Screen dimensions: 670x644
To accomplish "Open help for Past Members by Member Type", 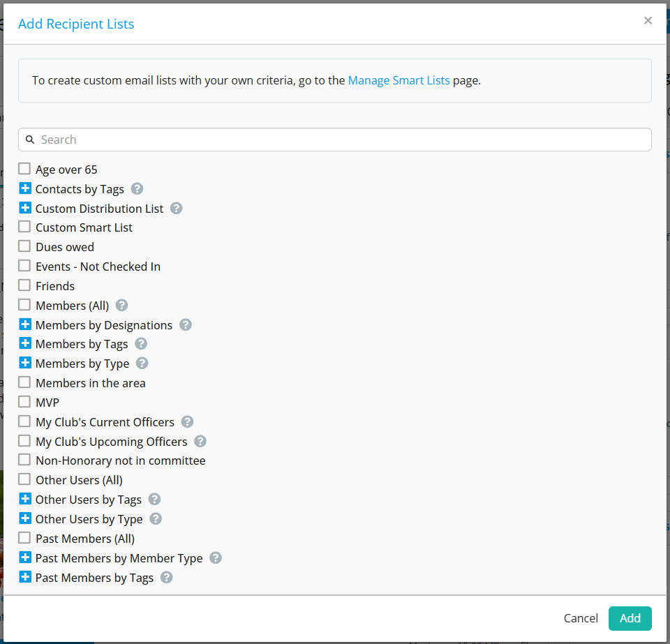I will pyautogui.click(x=216, y=558).
